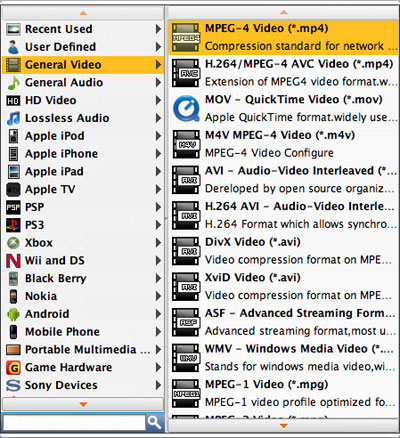Click the Black Berry phone icon
Screen dimensions: 400x438
13,278
